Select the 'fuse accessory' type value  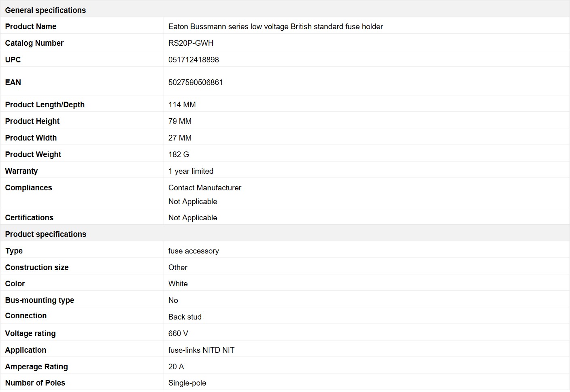[194, 251]
